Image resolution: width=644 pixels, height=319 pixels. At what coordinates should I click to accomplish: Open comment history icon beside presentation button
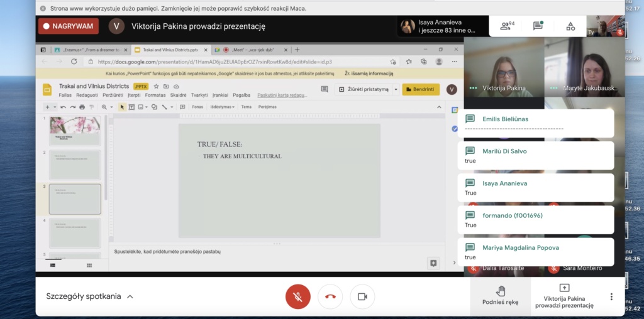(x=325, y=89)
